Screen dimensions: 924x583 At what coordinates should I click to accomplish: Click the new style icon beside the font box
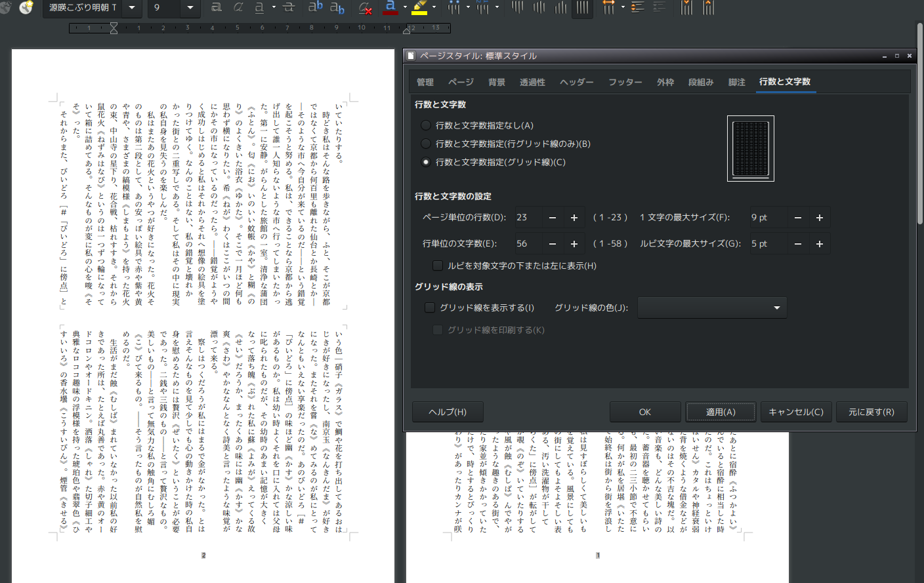click(26, 8)
